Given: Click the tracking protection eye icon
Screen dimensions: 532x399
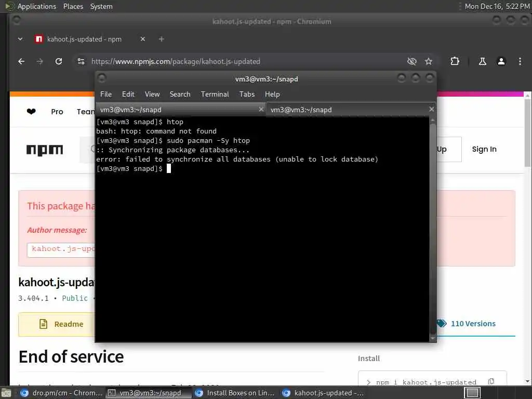Looking at the screenshot, I should 411,61.
